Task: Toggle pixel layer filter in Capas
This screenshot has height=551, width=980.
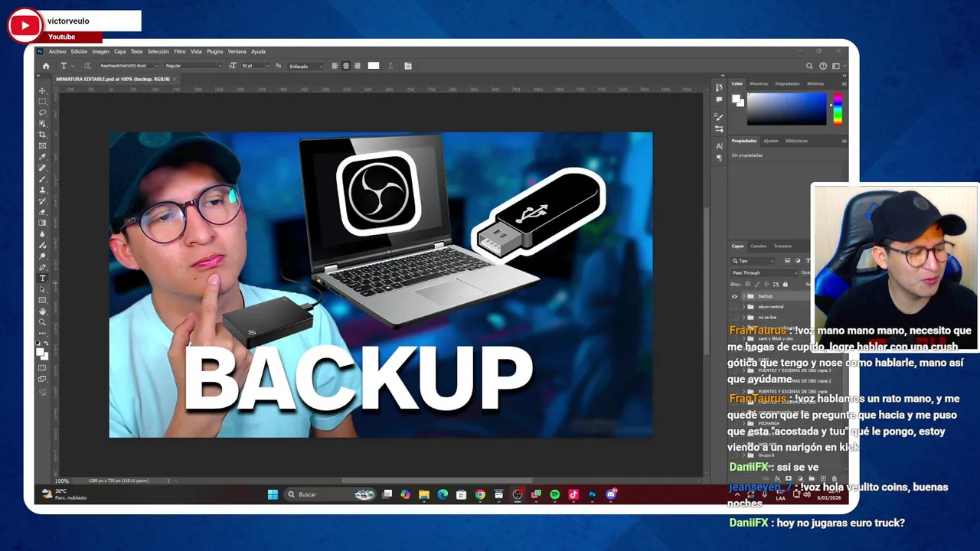Action: tap(787, 260)
